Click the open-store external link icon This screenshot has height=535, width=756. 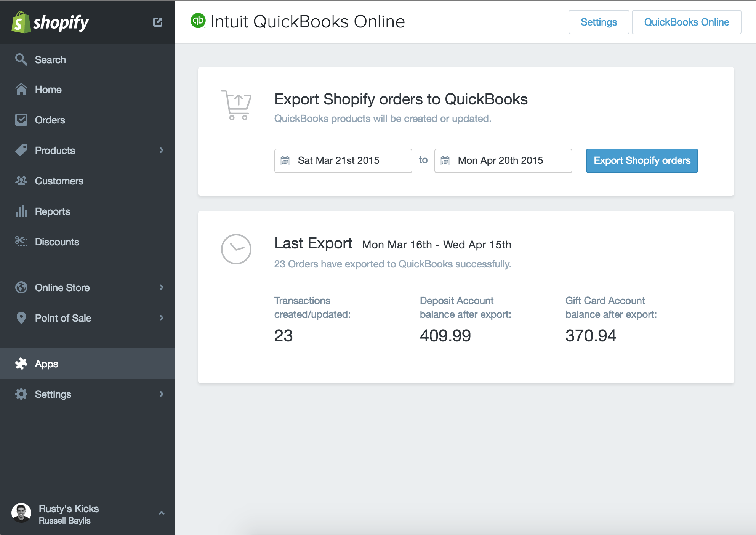pyautogui.click(x=158, y=22)
